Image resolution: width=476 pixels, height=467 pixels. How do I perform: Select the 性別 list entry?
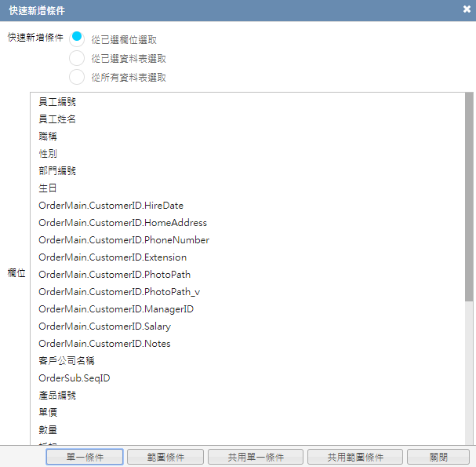[x=48, y=154]
